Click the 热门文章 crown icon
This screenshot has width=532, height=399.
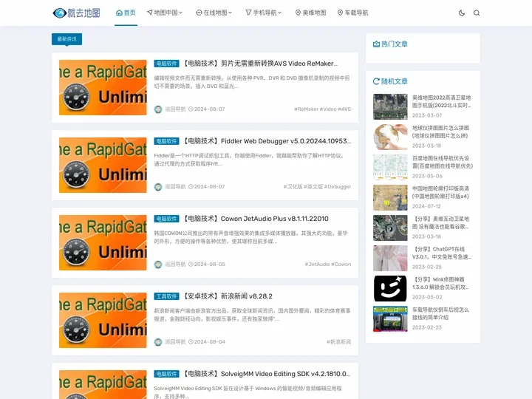click(x=376, y=44)
